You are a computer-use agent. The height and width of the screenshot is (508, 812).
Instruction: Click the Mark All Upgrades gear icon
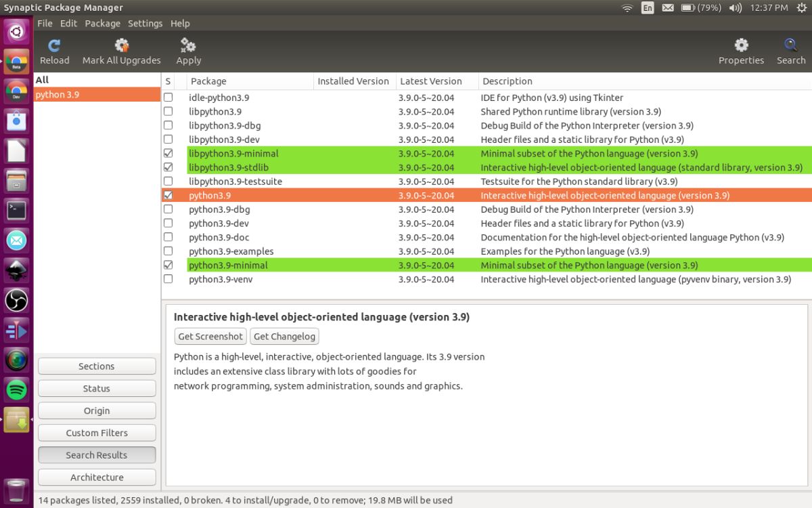122,45
